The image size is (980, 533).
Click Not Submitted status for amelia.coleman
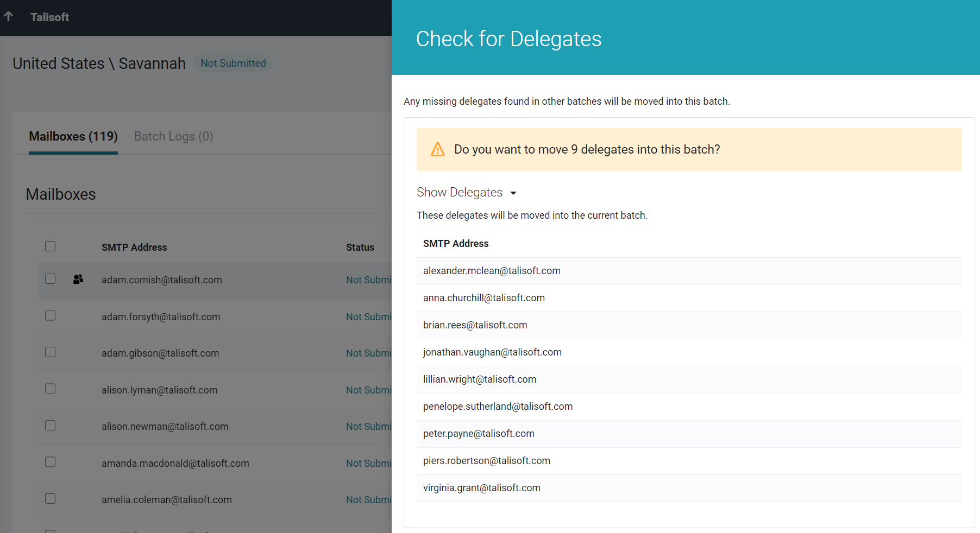pos(369,500)
